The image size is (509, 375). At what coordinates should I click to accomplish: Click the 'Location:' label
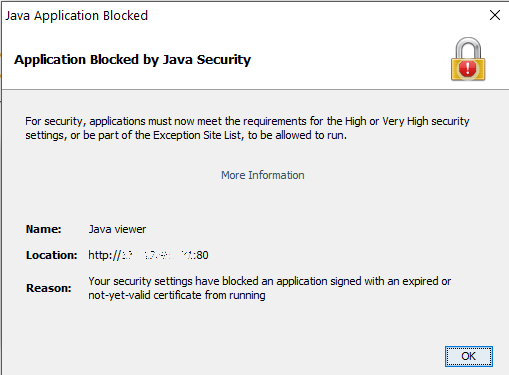[52, 255]
